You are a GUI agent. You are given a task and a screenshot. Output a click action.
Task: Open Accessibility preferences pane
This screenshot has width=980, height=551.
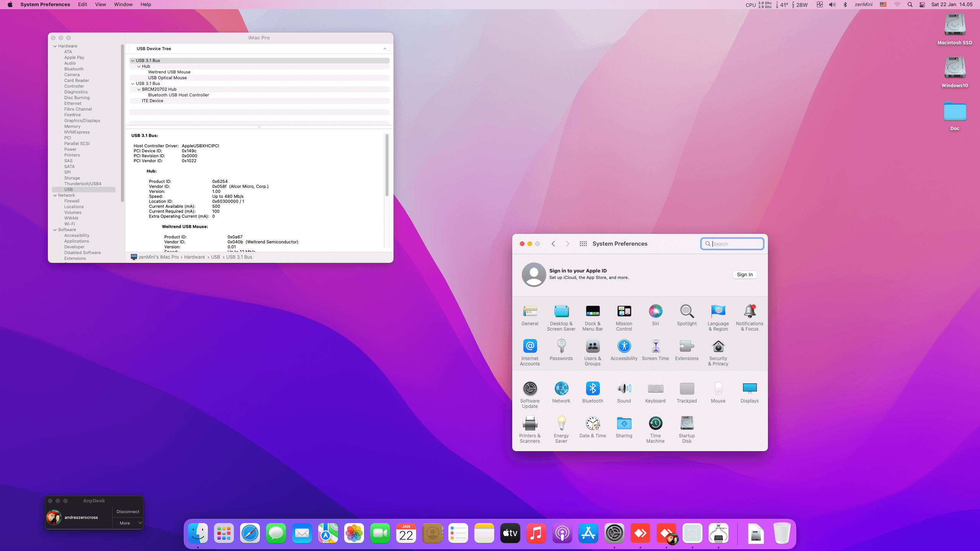click(624, 350)
